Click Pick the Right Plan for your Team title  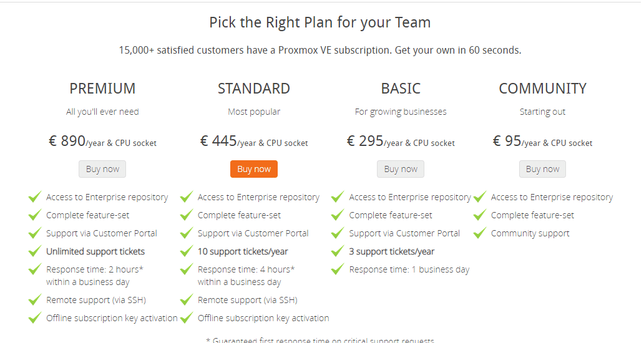pyautogui.click(x=320, y=22)
